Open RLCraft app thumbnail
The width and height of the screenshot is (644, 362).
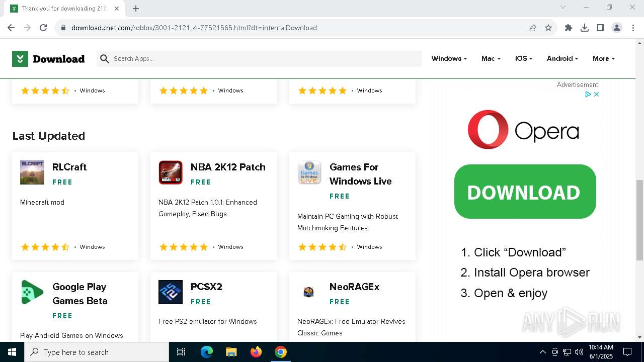[x=32, y=172]
